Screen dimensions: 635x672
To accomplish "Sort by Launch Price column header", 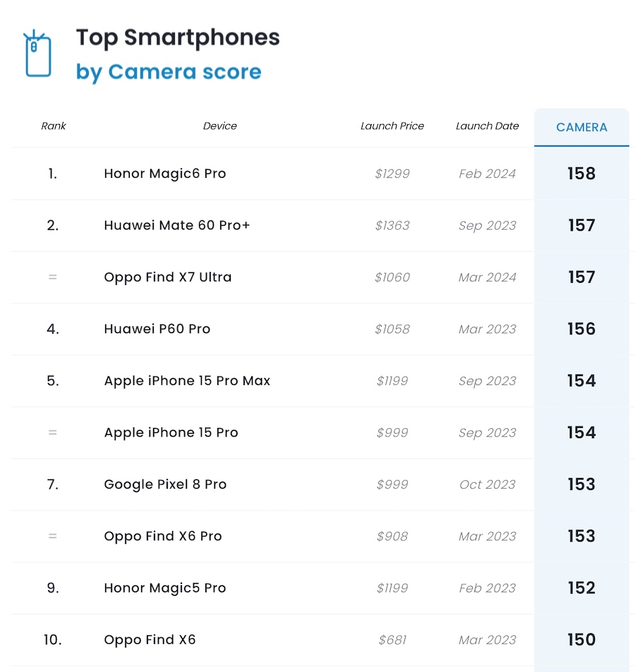I will click(x=392, y=126).
